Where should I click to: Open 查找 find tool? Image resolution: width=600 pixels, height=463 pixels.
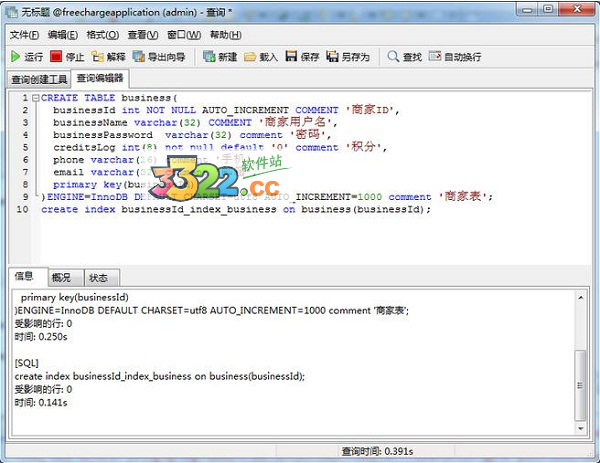[x=405, y=57]
